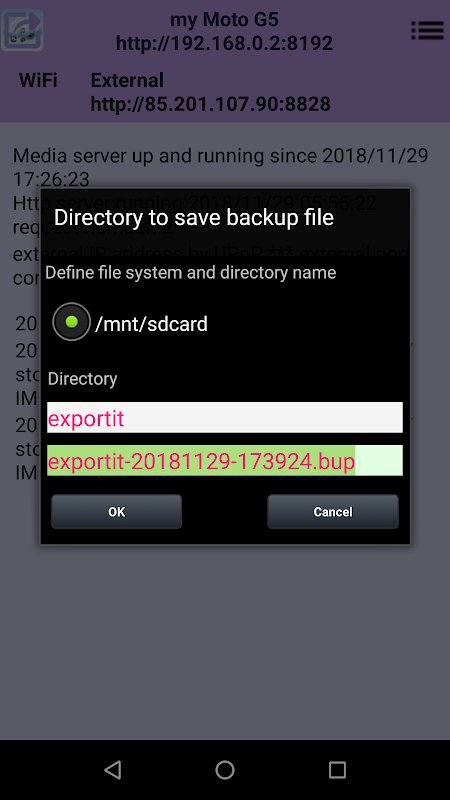Open the hamburger list menu icon

click(427, 30)
